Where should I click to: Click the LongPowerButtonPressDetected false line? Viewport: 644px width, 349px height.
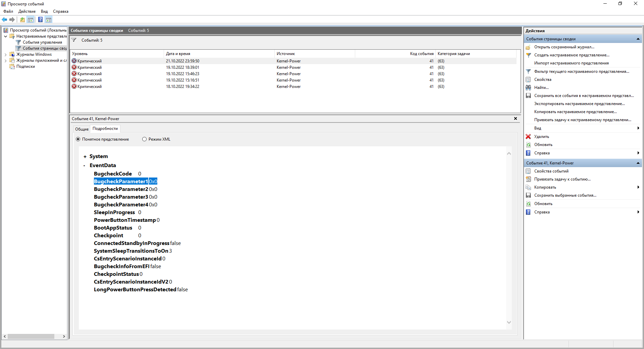[x=141, y=290]
